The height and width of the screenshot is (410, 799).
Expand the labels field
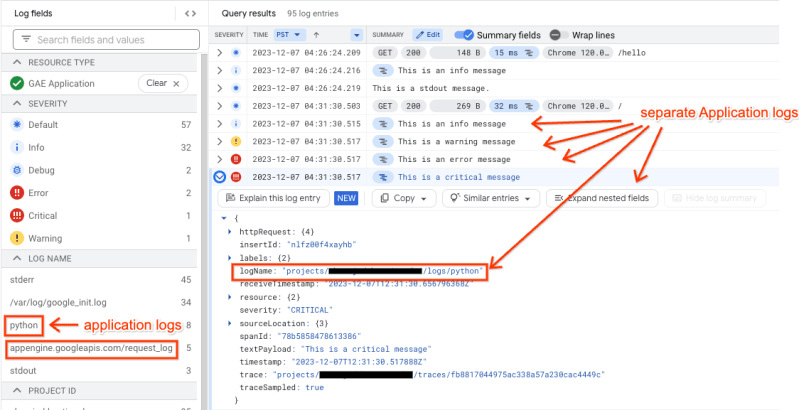tap(230, 258)
